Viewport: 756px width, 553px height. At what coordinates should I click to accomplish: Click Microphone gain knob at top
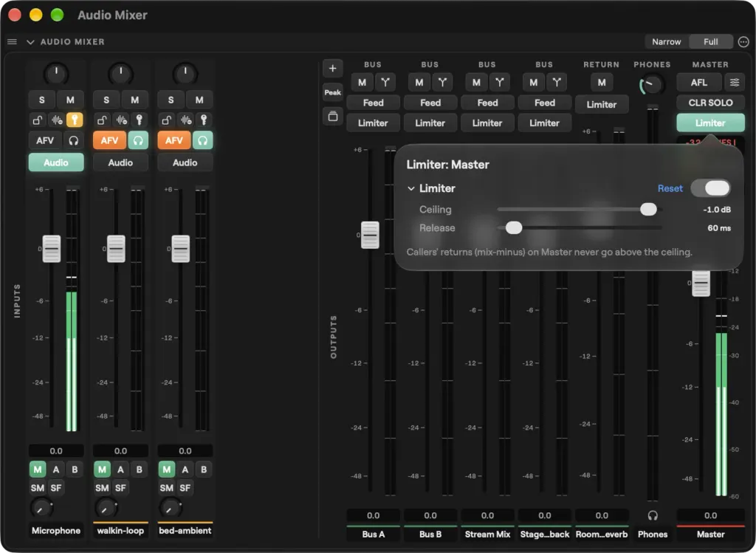(x=56, y=74)
